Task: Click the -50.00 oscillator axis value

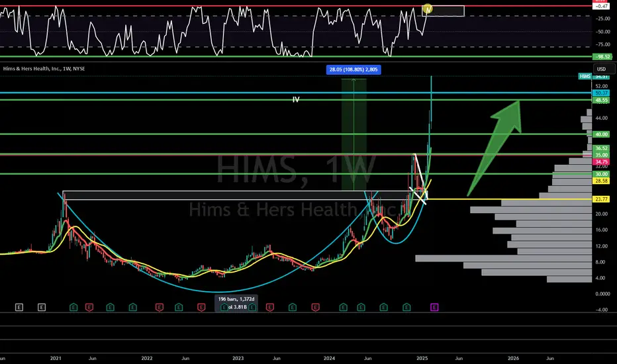Action: click(603, 32)
